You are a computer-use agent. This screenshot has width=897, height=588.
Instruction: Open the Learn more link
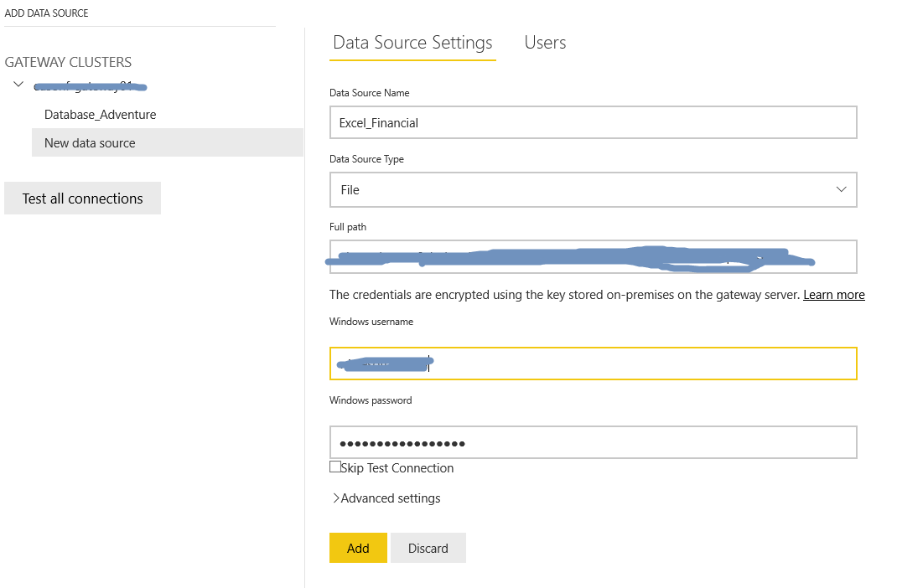click(833, 295)
